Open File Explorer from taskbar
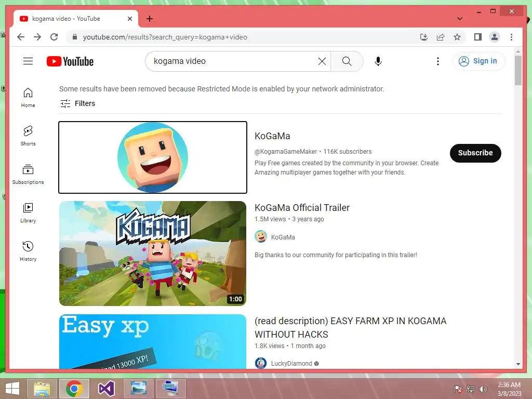532x399 pixels. point(42,389)
